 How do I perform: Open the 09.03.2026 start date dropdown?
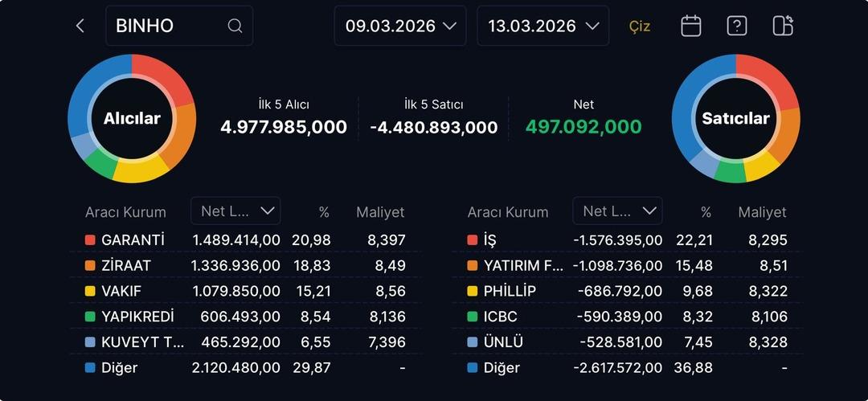pos(400,26)
